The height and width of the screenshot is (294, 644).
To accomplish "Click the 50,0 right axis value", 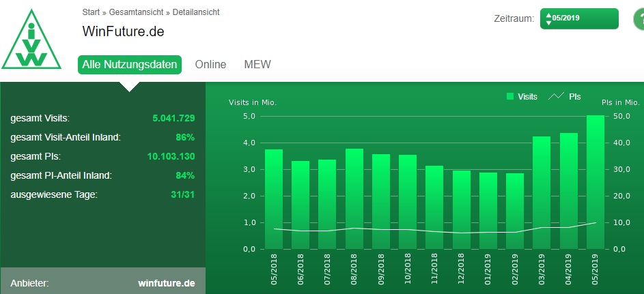I will (622, 116).
